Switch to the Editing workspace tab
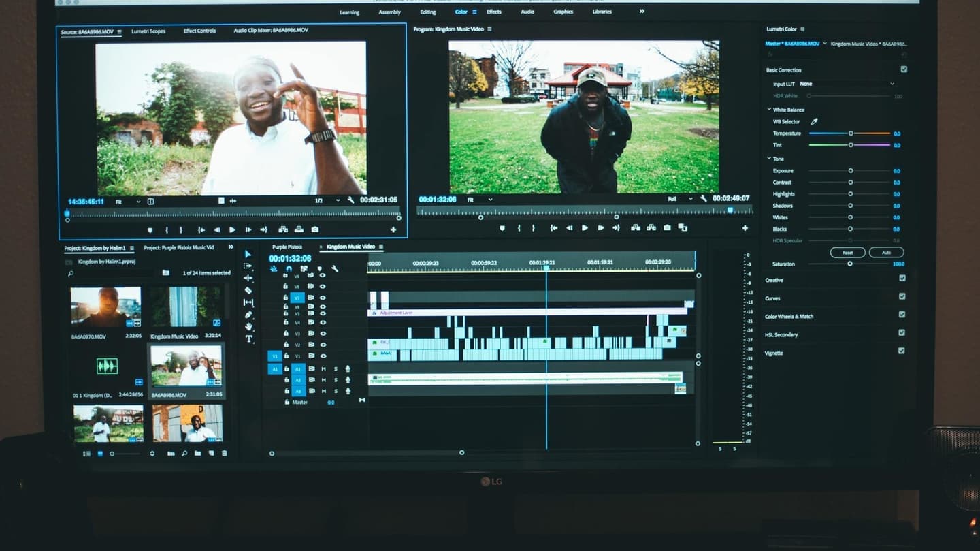 coord(428,12)
